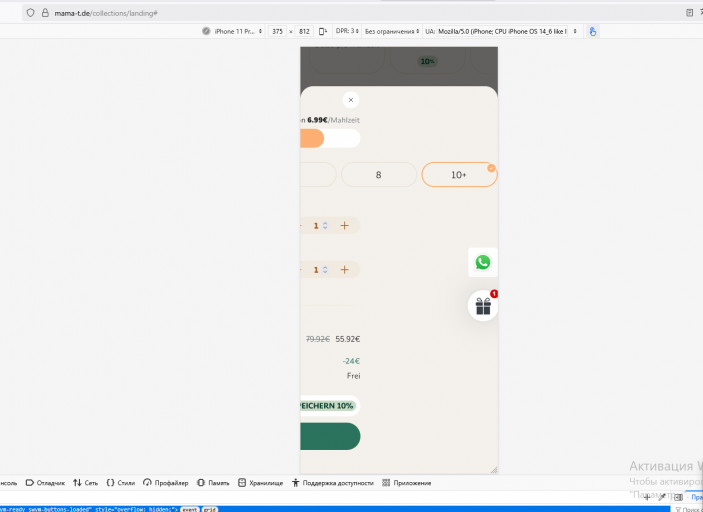This screenshot has width=703, height=512.
Task: Click the crossed-out price 79.92€
Action: (318, 339)
